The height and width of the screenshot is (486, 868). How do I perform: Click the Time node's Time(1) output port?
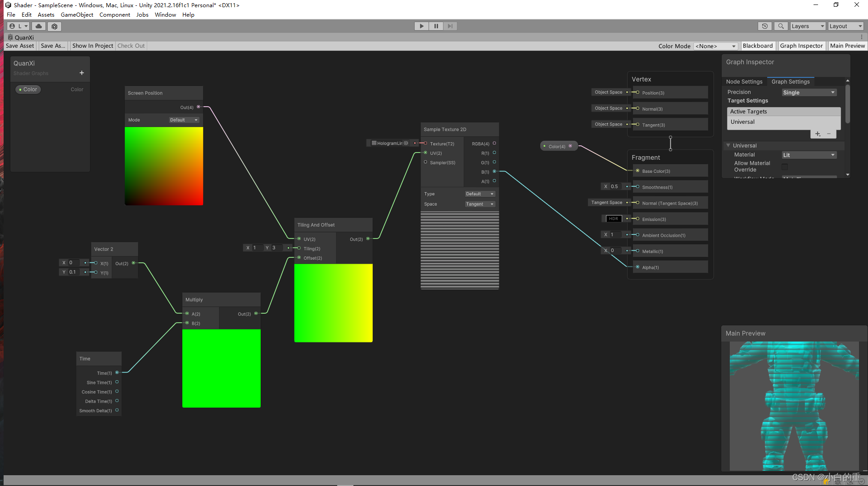tap(117, 373)
